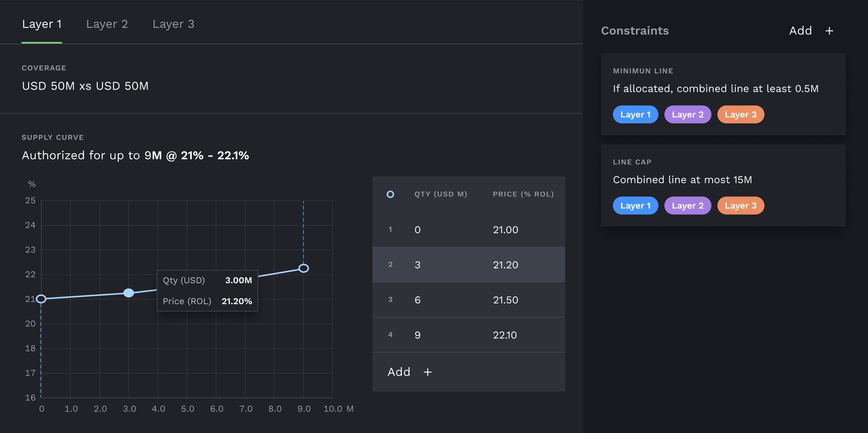Toggle Layer 1 tag in Minimun Line

pos(635,115)
